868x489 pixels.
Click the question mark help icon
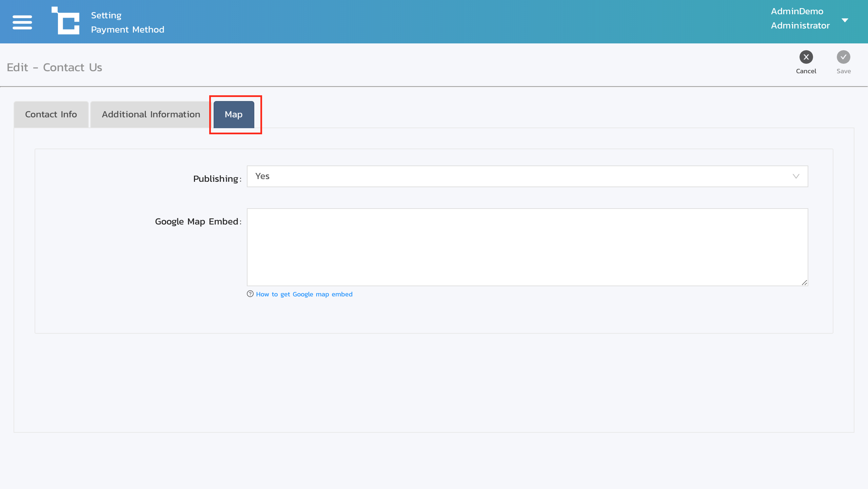pyautogui.click(x=250, y=294)
